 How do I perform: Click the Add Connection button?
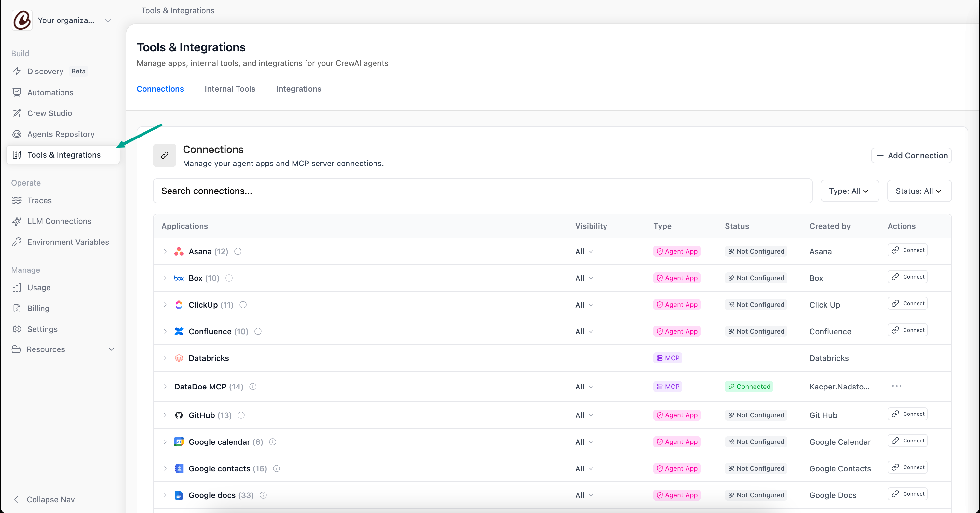[x=912, y=155]
